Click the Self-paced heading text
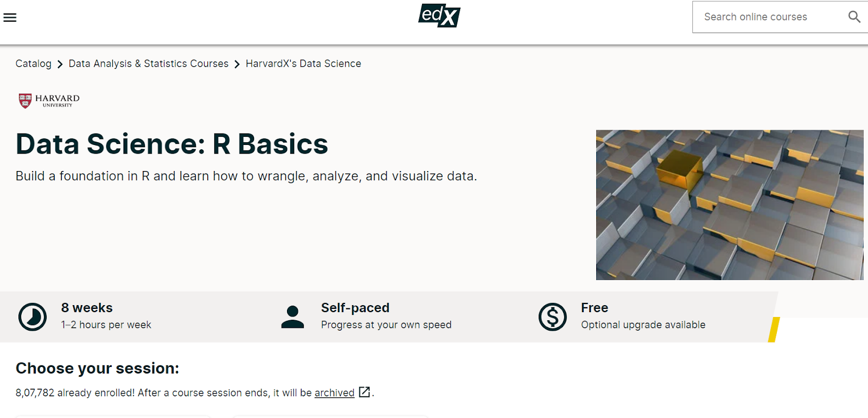This screenshot has height=418, width=868. pos(355,308)
